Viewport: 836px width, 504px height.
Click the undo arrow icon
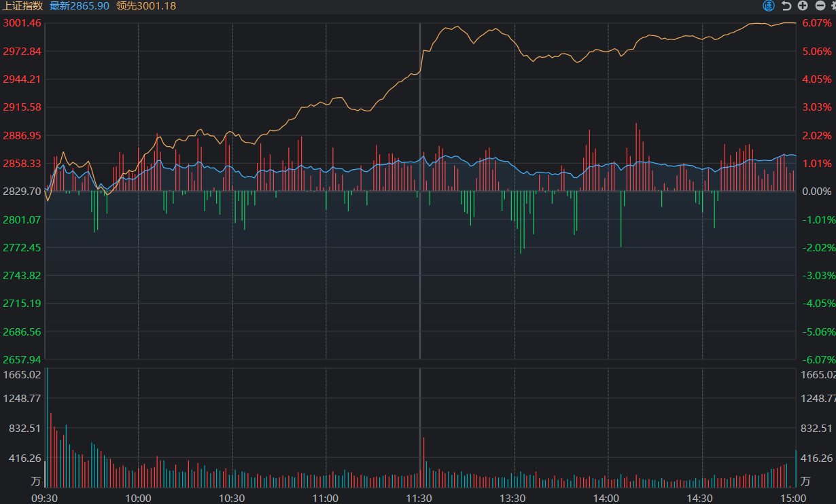(x=786, y=6)
